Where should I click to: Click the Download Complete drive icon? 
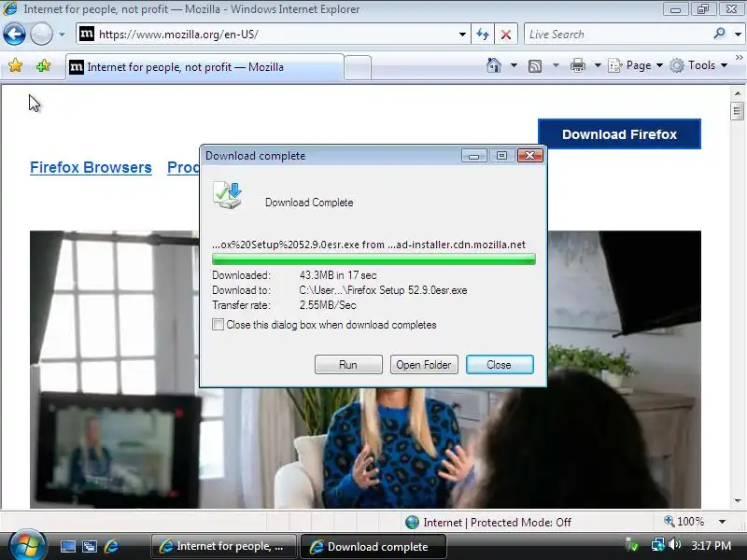pos(228,196)
